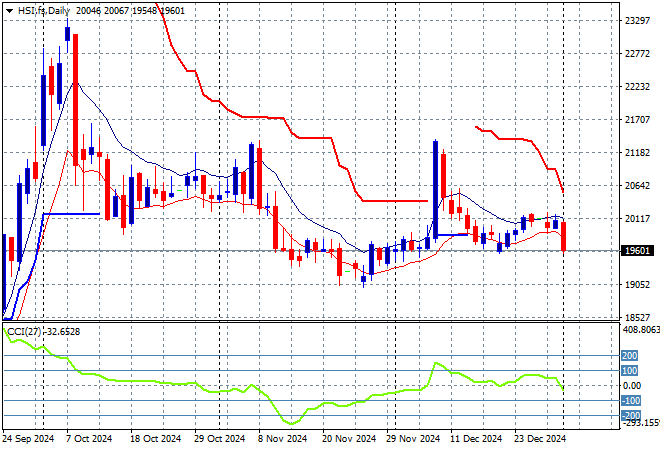Select the 7 Oct 2024 date label
Screen dimensions: 660x450
[89, 438]
